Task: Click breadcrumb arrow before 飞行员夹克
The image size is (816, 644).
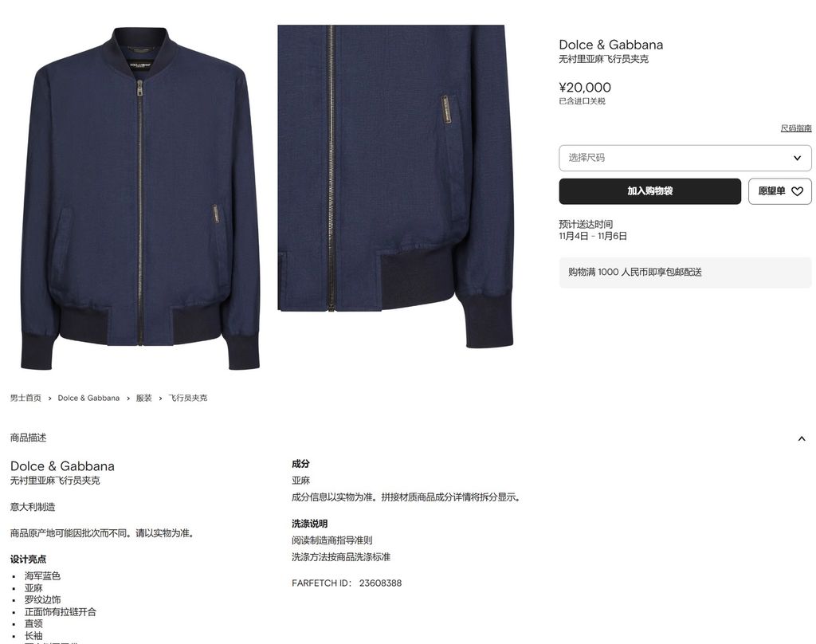Action: [160, 399]
